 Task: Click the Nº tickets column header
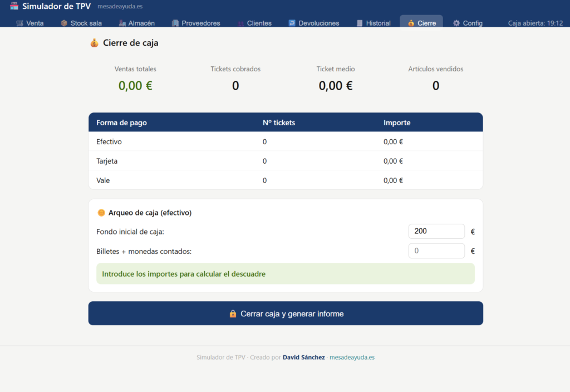coord(279,122)
